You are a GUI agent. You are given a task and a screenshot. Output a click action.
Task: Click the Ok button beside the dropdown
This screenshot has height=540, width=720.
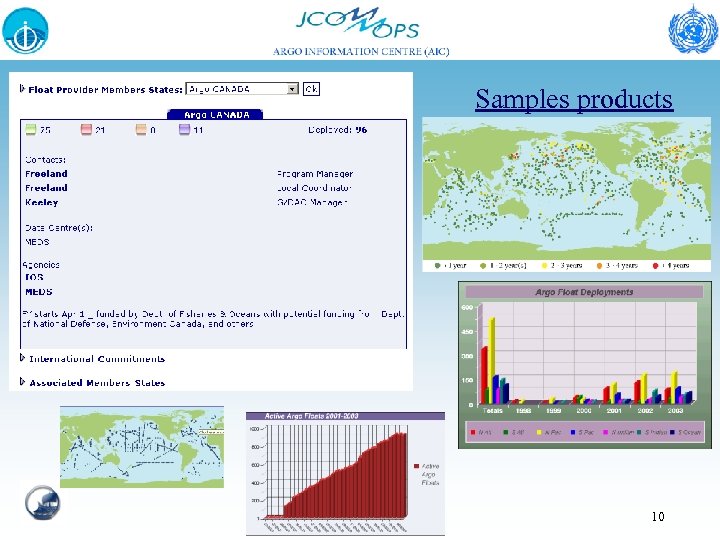311,89
